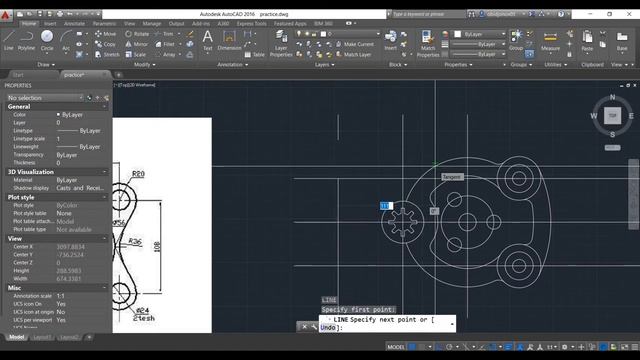The image size is (640, 360).
Task: Click the command line input area
Action: coord(387,324)
